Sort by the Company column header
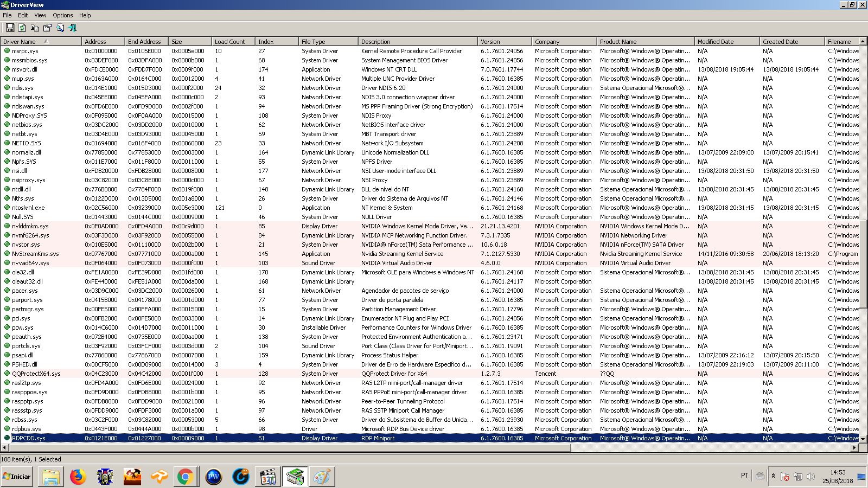The width and height of the screenshot is (868, 488). coord(564,42)
